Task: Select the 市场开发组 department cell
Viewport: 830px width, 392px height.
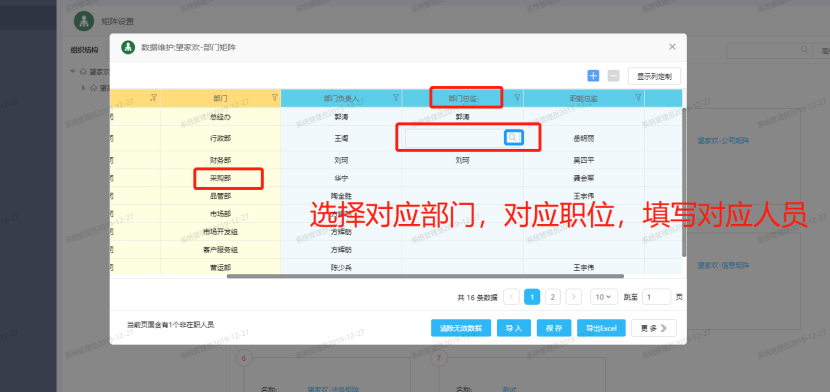Action: click(x=221, y=232)
